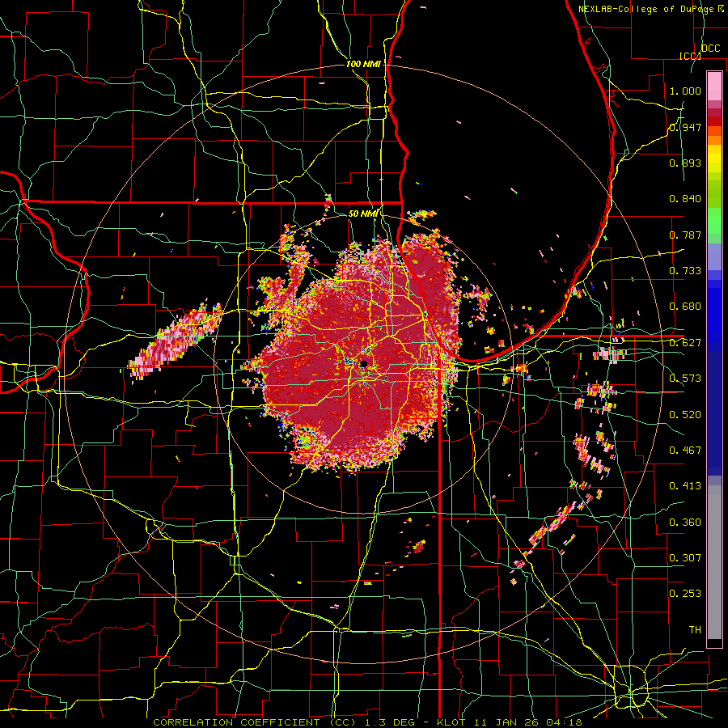Click the 0.947 legend value
728x728 pixels.
[685, 127]
